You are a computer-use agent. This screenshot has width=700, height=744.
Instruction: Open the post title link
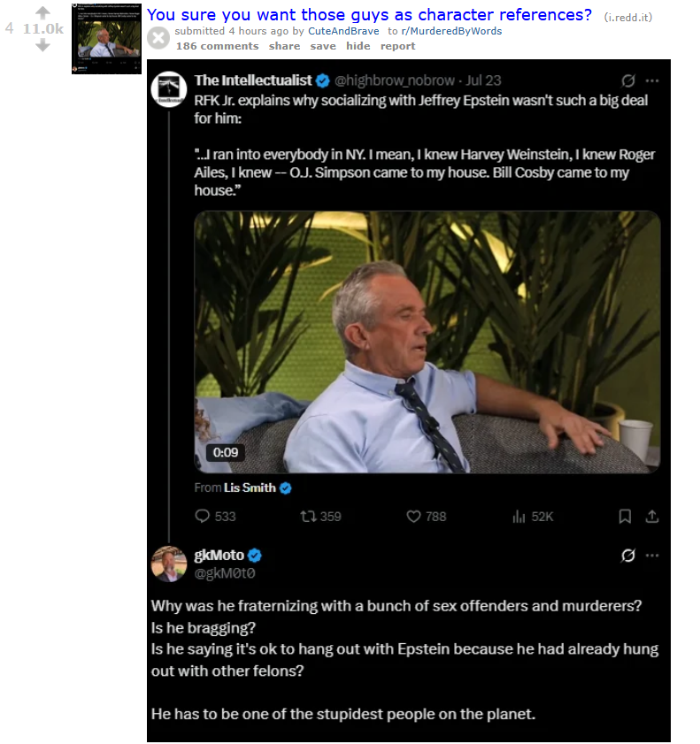pos(369,14)
